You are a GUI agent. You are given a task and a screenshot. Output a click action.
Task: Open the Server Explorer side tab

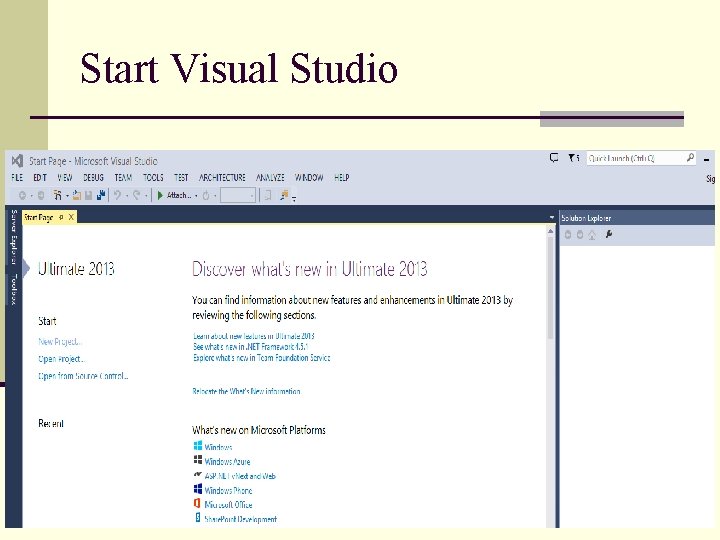[14, 237]
